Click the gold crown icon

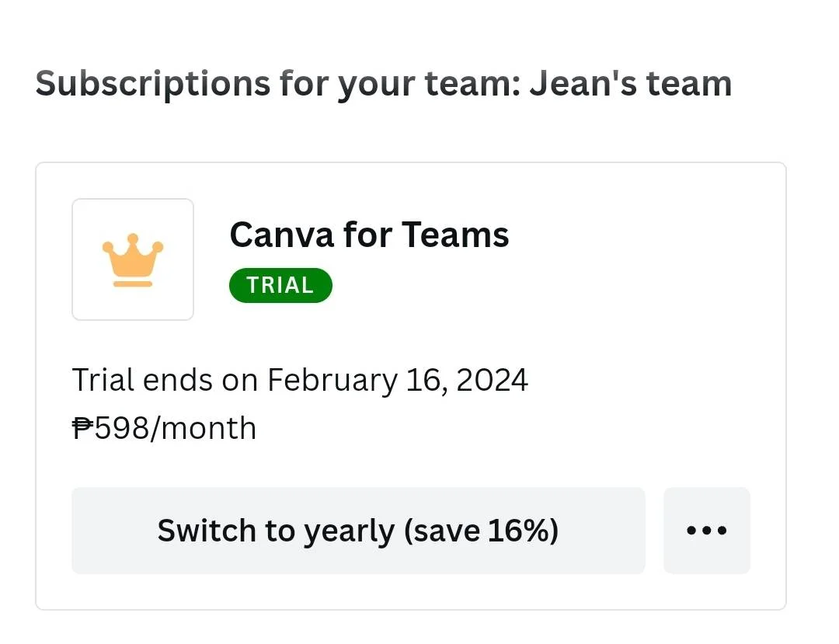133,260
